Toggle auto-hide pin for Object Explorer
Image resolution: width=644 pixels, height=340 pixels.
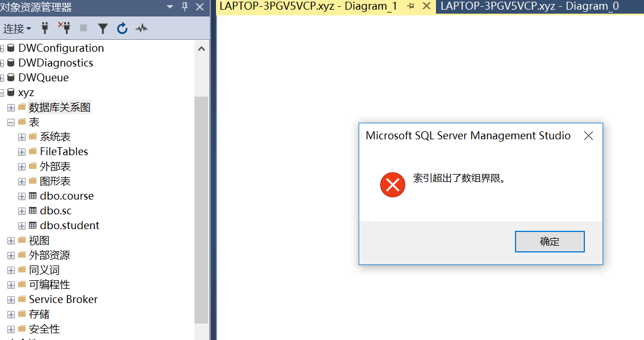(x=185, y=7)
